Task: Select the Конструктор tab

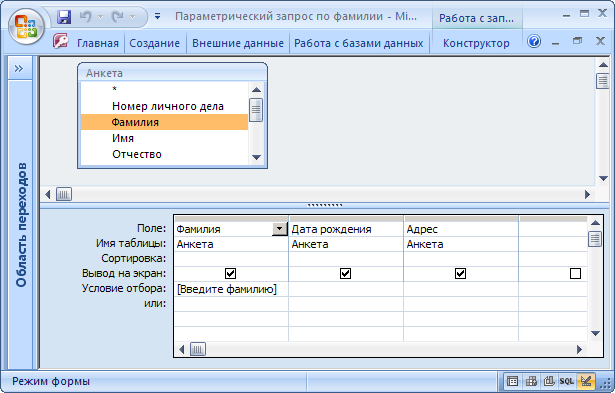Action: tap(476, 43)
